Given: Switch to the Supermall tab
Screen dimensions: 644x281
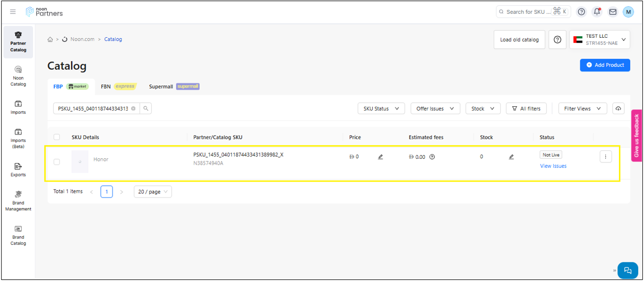Looking at the screenshot, I should (x=174, y=87).
